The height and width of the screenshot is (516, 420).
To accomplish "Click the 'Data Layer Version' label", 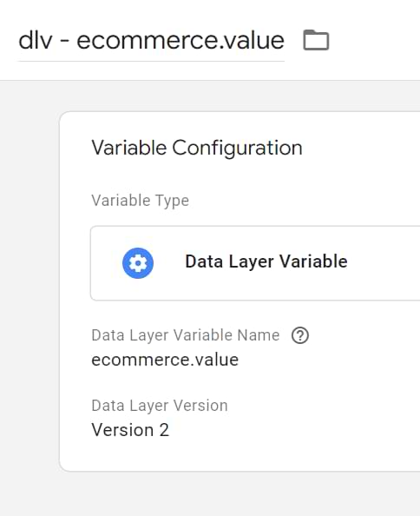I will [160, 406].
